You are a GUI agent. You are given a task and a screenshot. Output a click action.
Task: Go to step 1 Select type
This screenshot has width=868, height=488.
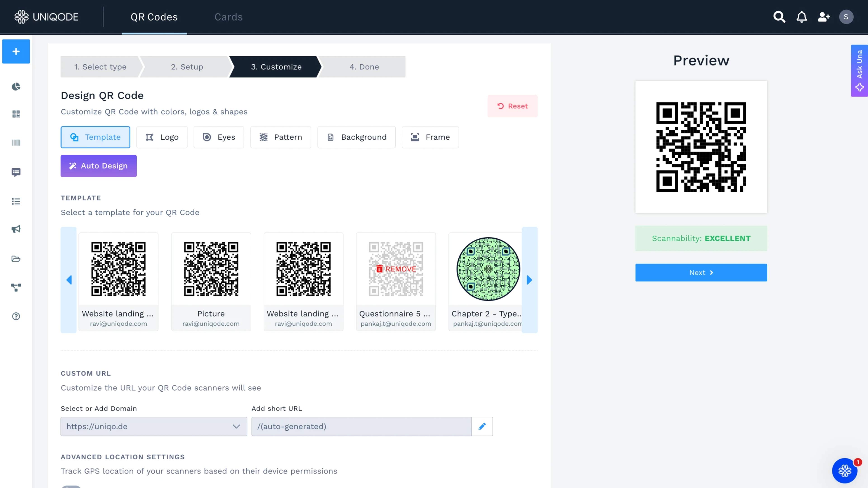(100, 67)
